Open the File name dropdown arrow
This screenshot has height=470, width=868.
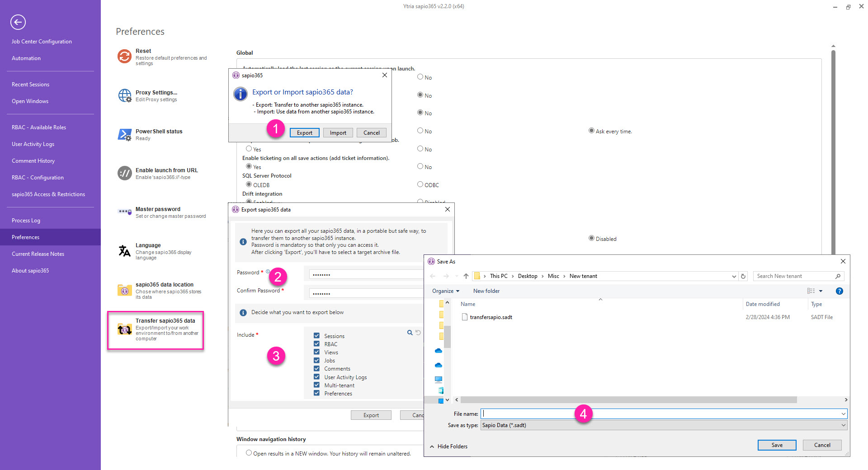click(x=843, y=414)
